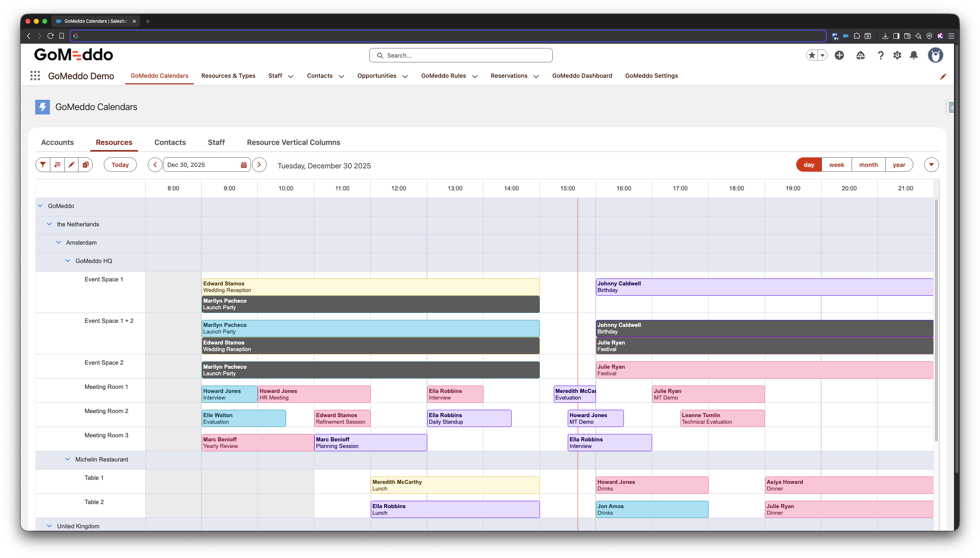This screenshot has height=558, width=980.
Task: Open the date picker calendar icon
Action: pos(243,165)
